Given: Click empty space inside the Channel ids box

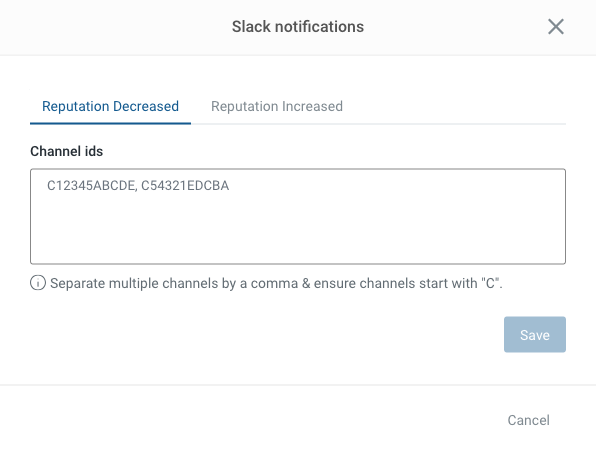Looking at the screenshot, I should [298, 228].
